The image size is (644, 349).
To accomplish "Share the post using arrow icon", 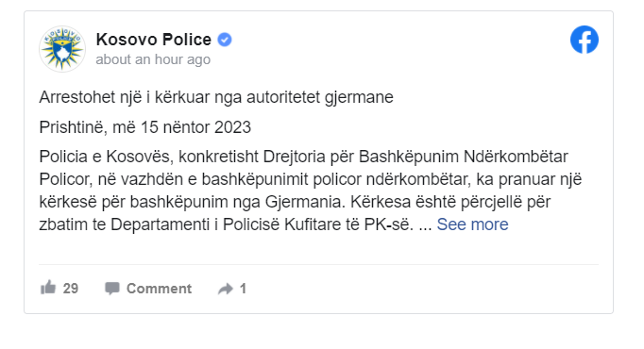I will pos(226,289).
